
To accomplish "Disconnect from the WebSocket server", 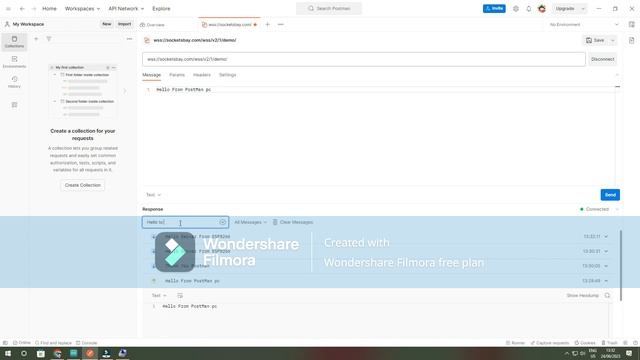I will tap(602, 59).
